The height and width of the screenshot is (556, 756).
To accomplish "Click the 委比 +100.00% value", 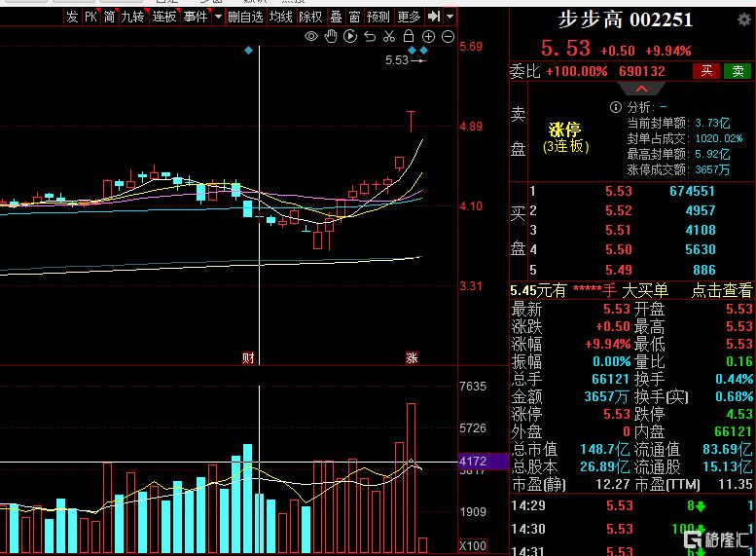I will 577,71.
